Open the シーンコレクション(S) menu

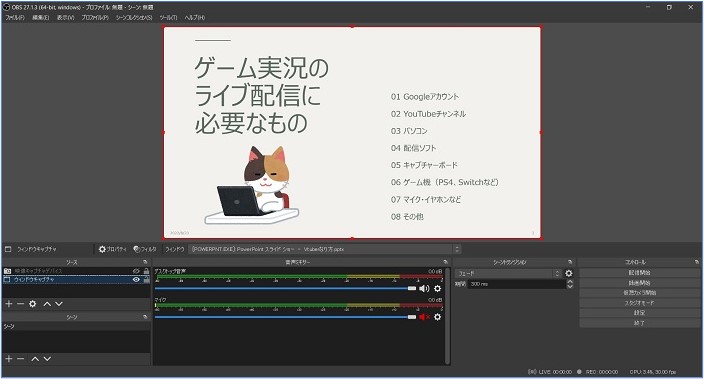134,18
